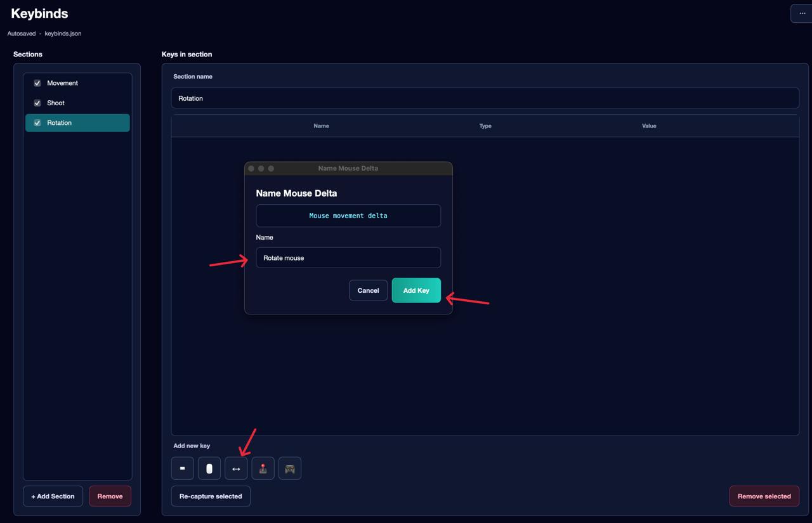Remove the selected section
Viewport: 812px width, 523px height.
[x=110, y=496]
